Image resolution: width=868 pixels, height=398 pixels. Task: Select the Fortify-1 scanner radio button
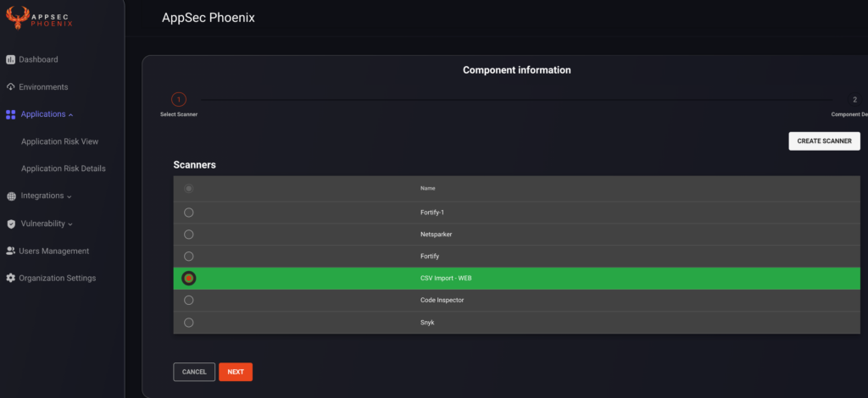(189, 213)
